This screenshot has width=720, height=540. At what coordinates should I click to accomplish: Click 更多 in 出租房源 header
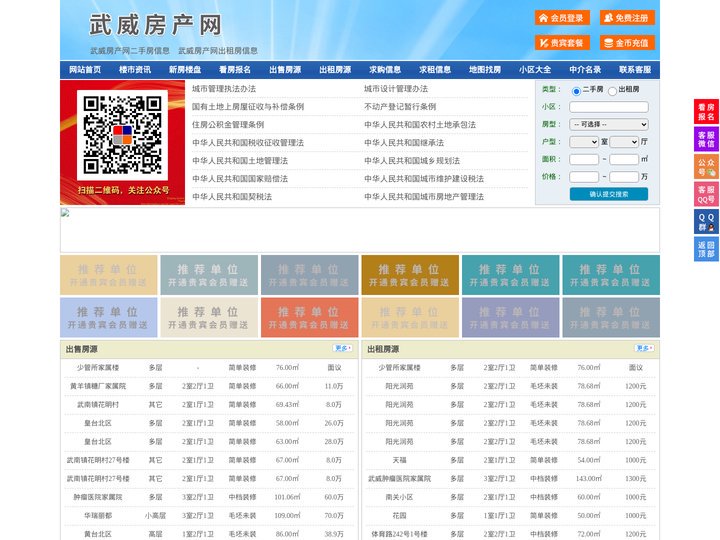pos(644,348)
